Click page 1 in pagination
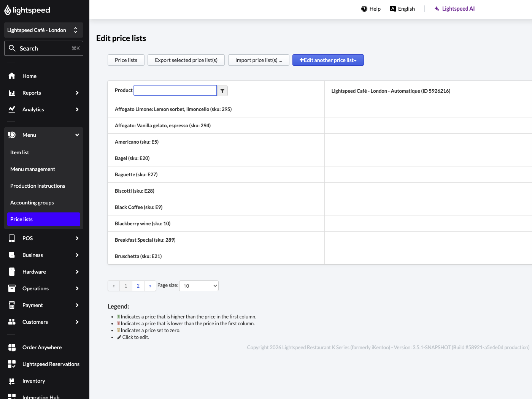The height and width of the screenshot is (399, 532). coord(126,286)
